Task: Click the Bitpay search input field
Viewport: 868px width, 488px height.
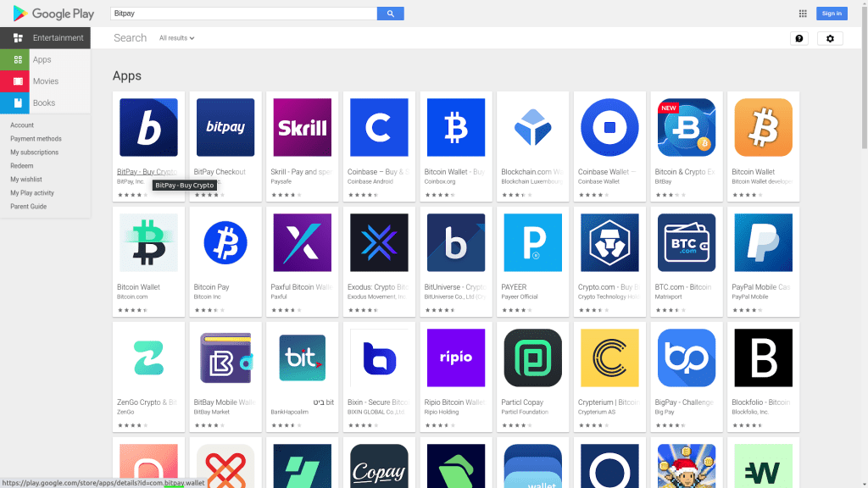Action: (243, 14)
